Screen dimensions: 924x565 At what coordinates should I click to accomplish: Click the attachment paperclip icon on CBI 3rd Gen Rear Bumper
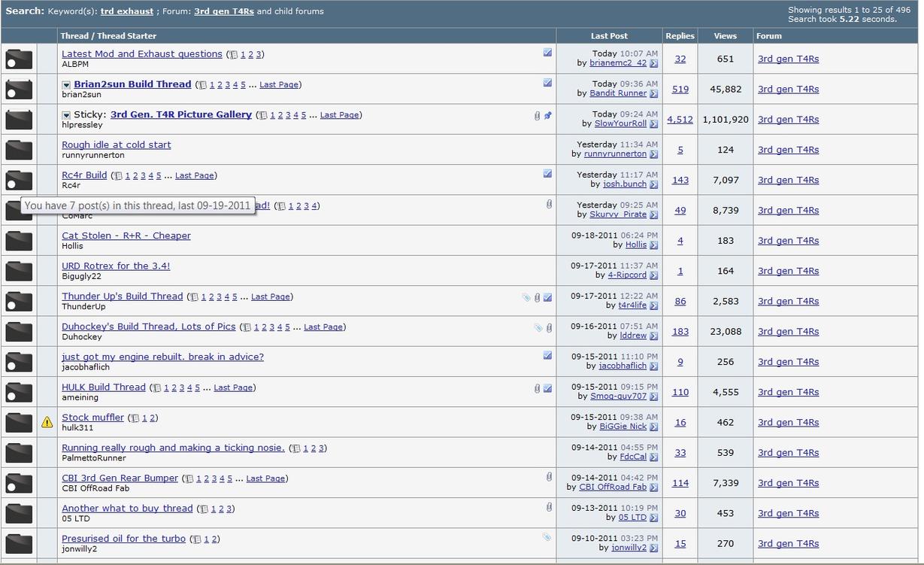pyautogui.click(x=549, y=477)
